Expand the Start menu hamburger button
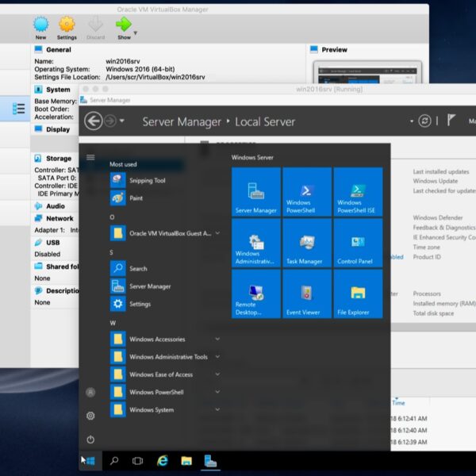 pos(90,157)
